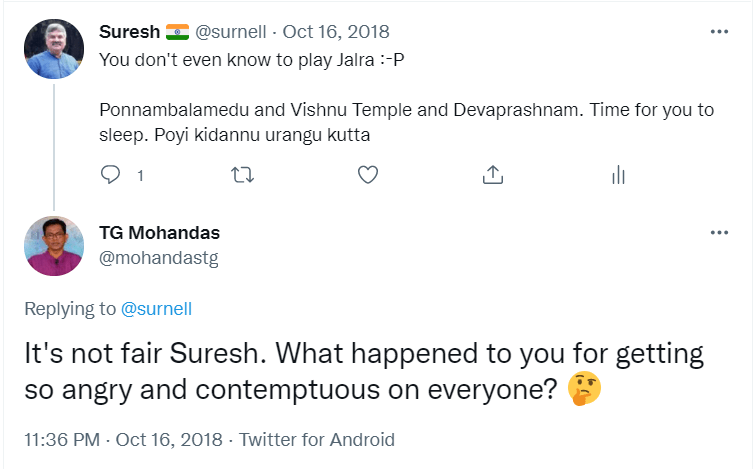This screenshot has width=754, height=469.
Task: Share Suresh's tweet via share icon
Action: [491, 175]
